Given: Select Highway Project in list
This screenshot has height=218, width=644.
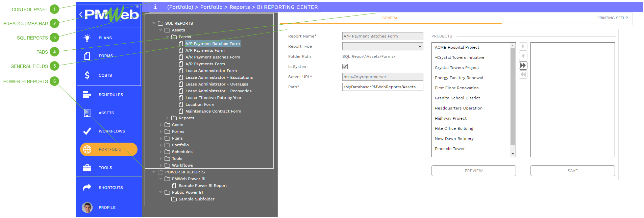Looking at the screenshot, I should click(450, 118).
